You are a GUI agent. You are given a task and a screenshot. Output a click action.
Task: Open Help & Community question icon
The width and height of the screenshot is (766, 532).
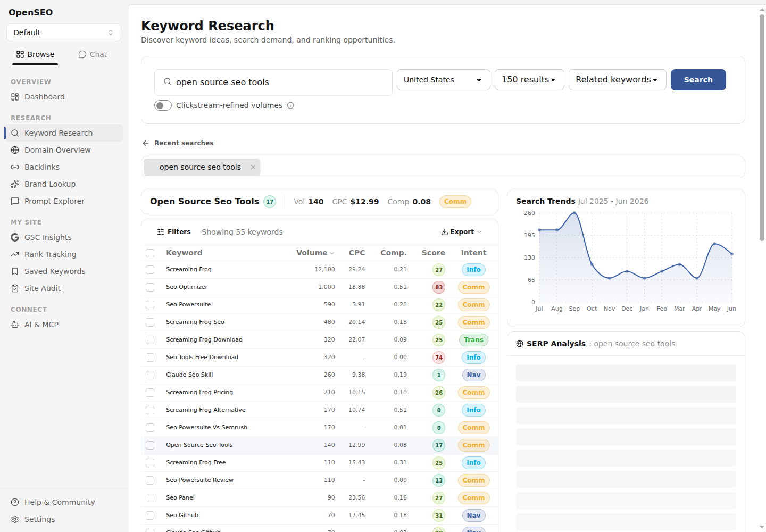point(15,502)
